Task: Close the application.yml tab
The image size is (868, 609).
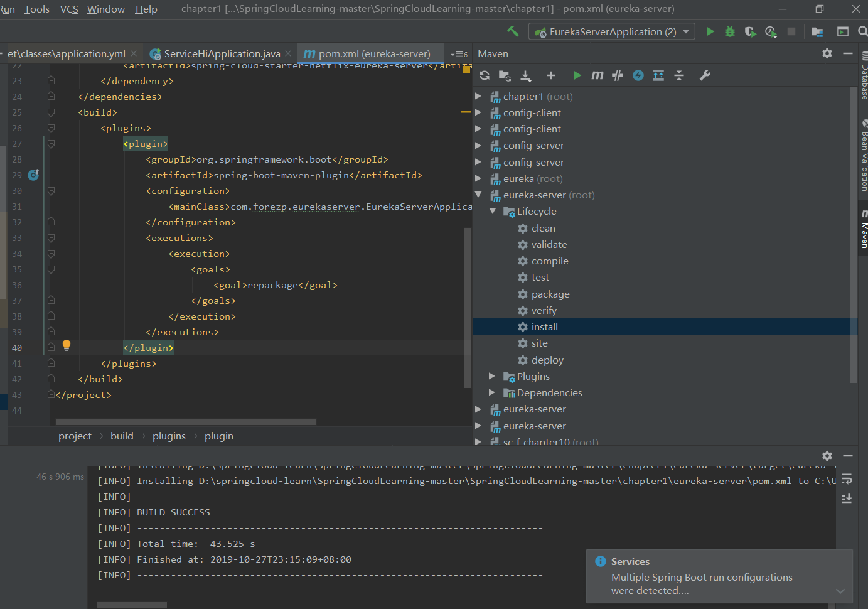Action: click(x=133, y=53)
